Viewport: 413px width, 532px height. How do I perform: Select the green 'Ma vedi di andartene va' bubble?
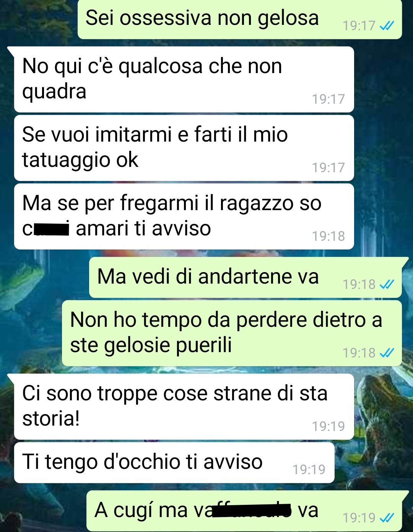tap(246, 277)
